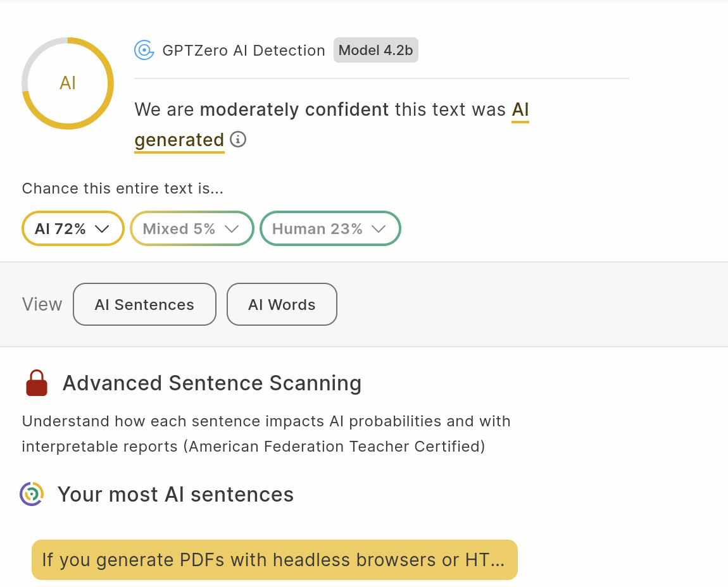Switch view to AI Sentences
This screenshot has width=728, height=587.
(144, 304)
